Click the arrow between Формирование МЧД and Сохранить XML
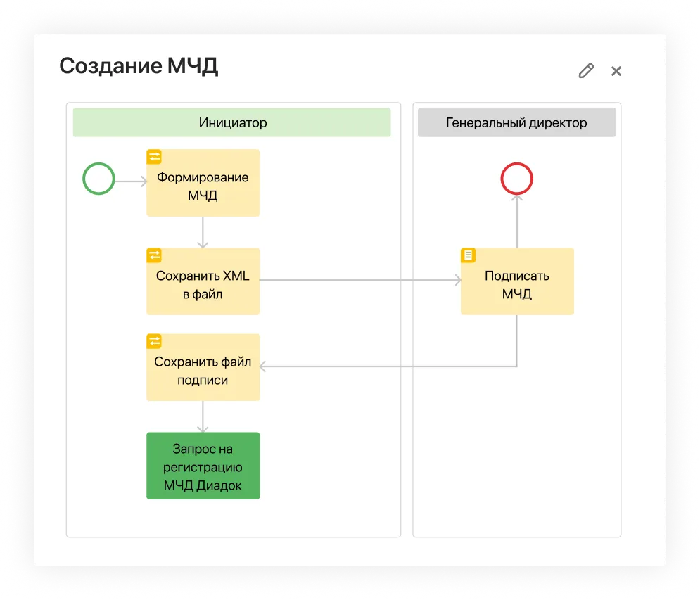Viewport: 700px width, 600px height. (x=203, y=232)
